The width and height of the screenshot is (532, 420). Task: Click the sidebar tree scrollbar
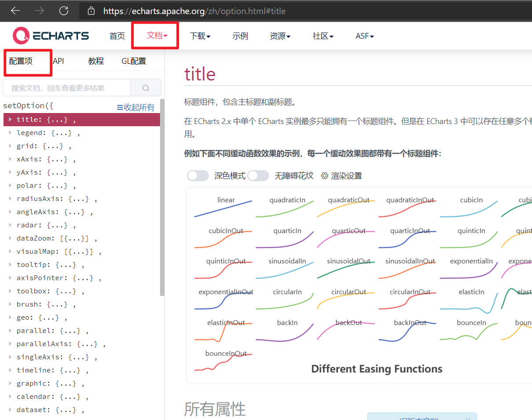162,197
